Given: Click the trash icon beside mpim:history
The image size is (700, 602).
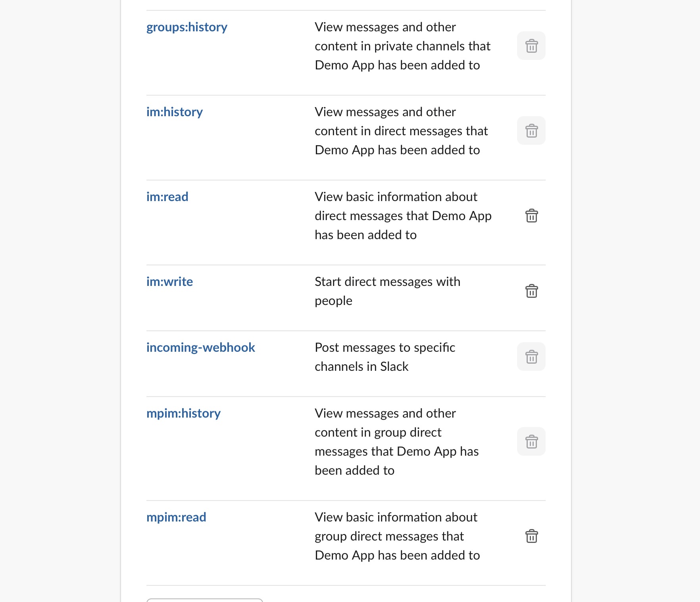Looking at the screenshot, I should click(x=531, y=442).
